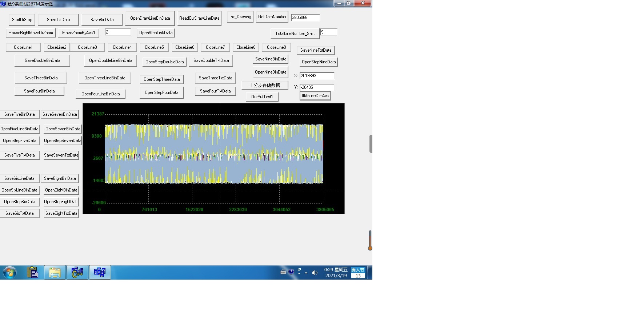The height and width of the screenshot is (312, 644).
Task: Click the CloseLine8 button
Action: click(x=246, y=47)
